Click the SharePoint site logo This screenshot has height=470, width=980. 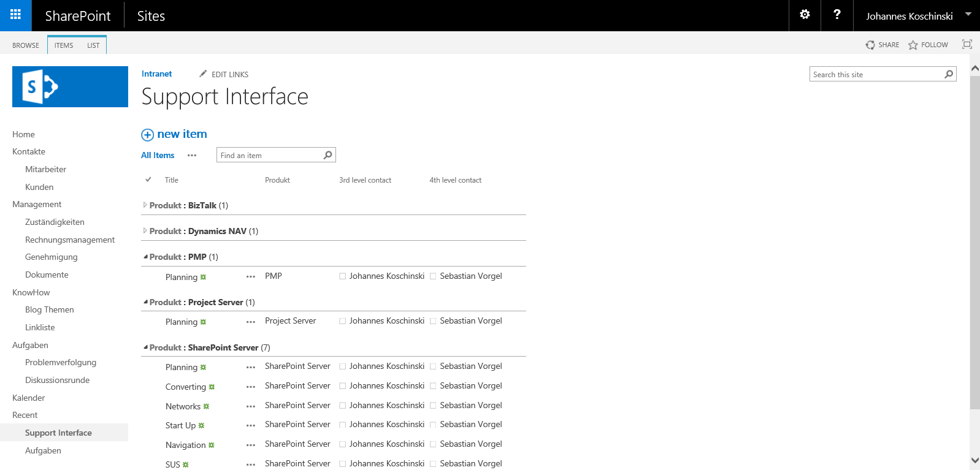tap(70, 86)
